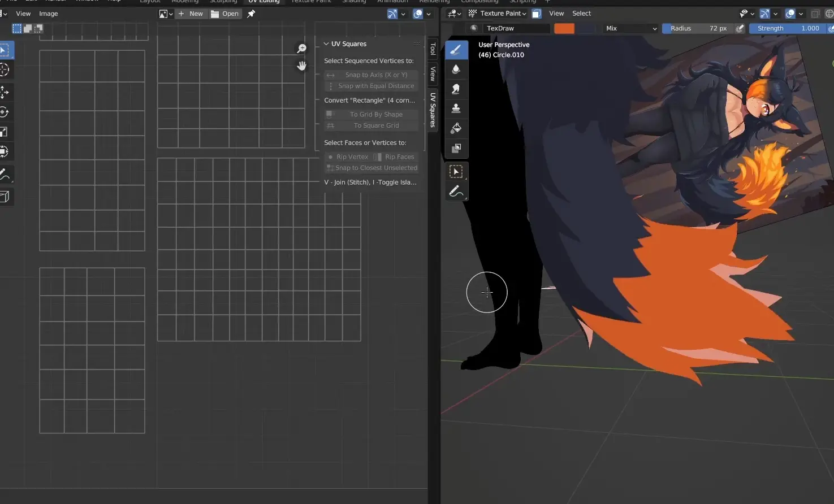Click the pan hand icon in UV editor

point(302,66)
